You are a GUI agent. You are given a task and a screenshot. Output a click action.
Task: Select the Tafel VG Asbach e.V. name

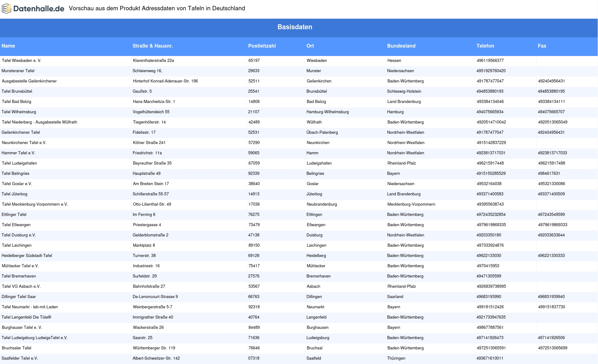click(x=21, y=287)
